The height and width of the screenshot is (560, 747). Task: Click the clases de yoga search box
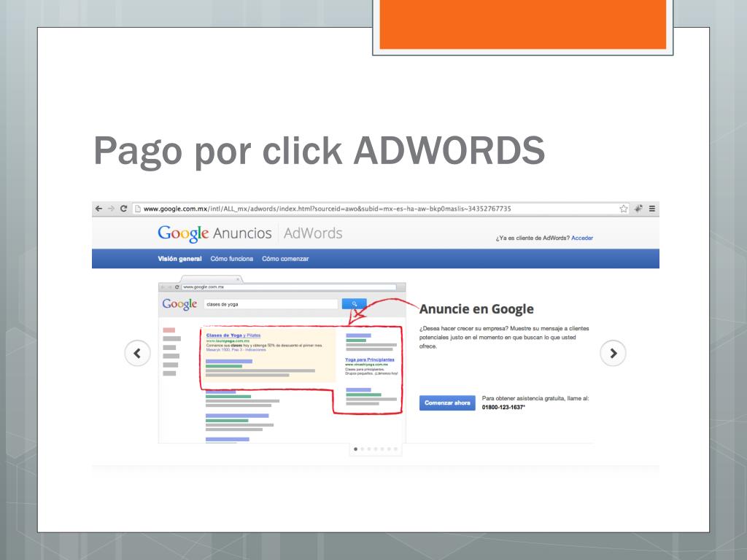tap(271, 304)
